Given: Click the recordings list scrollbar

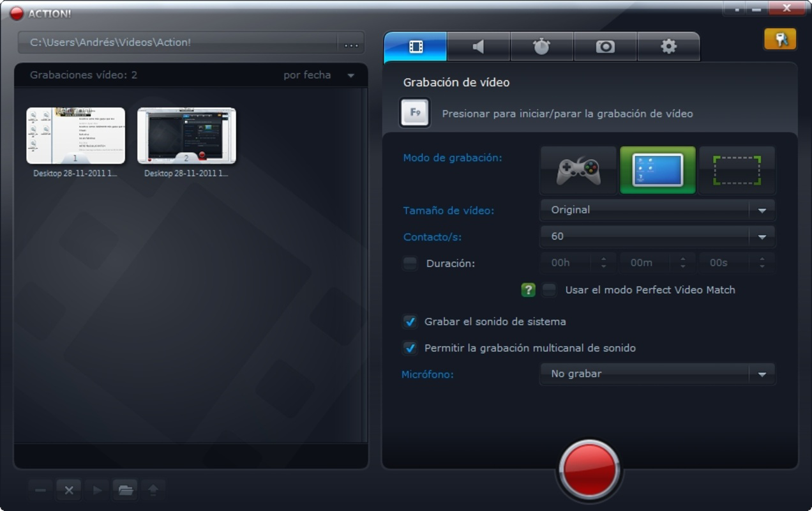Looking at the screenshot, I should (365, 265).
